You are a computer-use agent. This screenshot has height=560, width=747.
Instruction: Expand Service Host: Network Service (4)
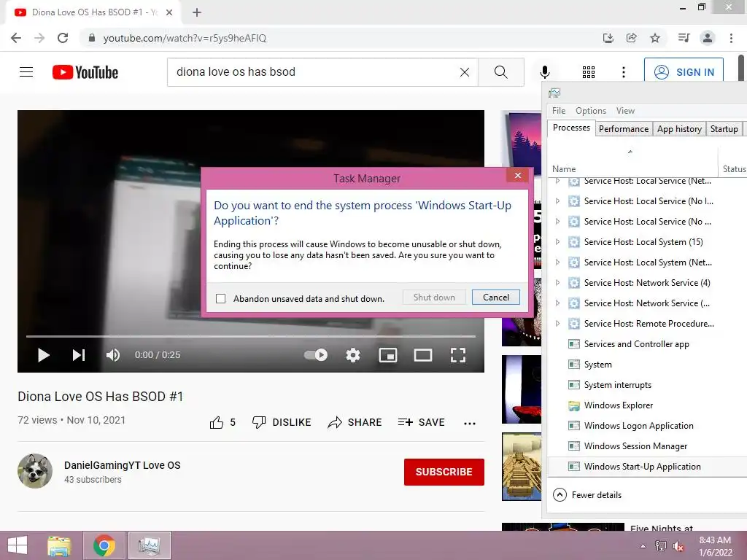click(x=557, y=283)
